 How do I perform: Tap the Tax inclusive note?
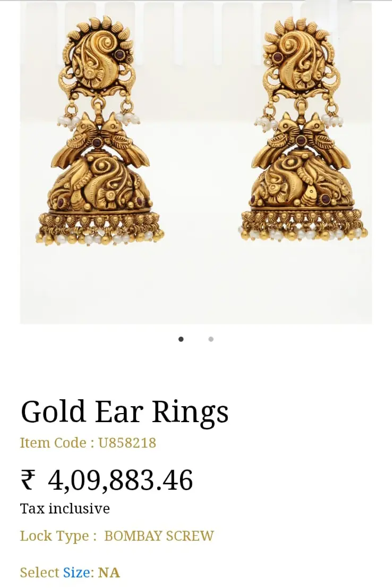pyautogui.click(x=65, y=508)
